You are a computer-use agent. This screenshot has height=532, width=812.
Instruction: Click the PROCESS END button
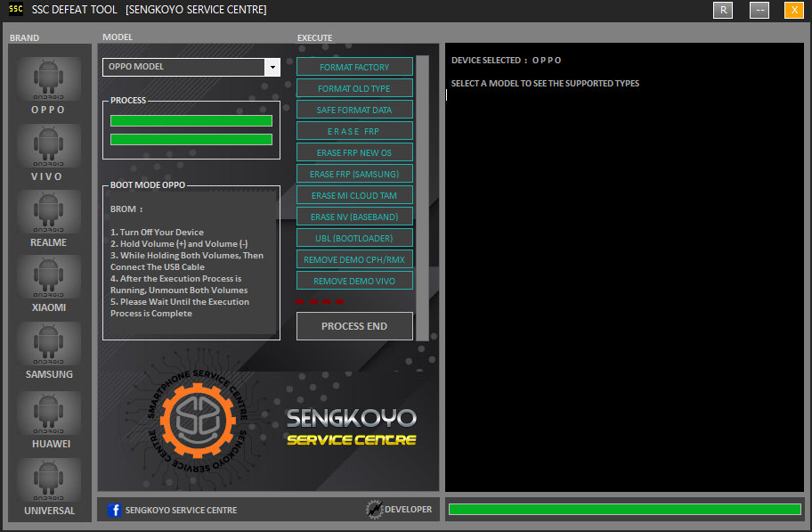point(354,326)
